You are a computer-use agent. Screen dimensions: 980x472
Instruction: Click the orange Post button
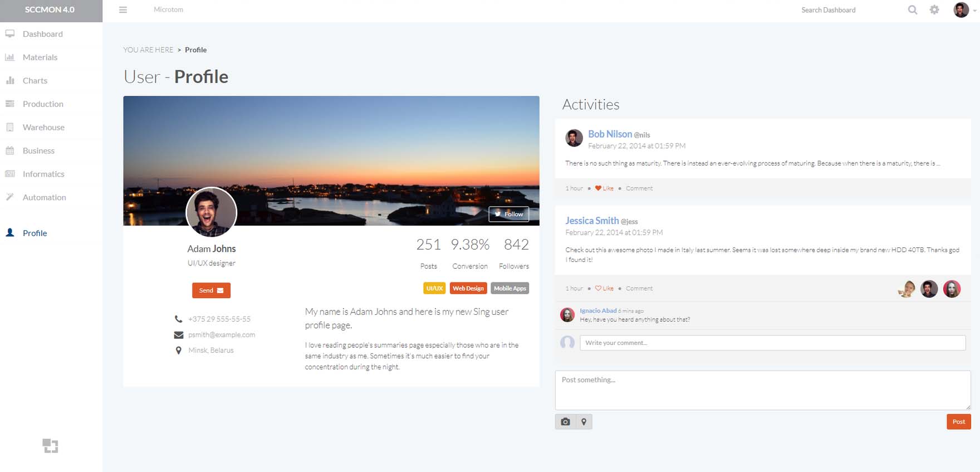point(959,422)
